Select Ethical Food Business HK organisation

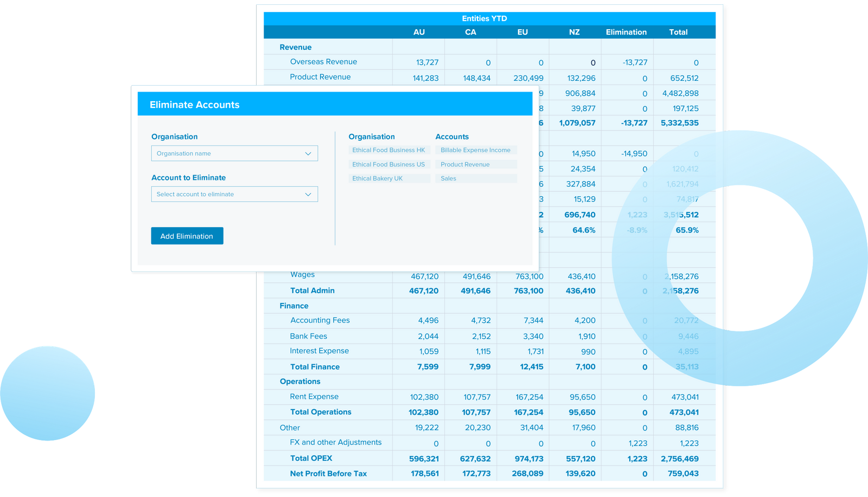[x=389, y=150]
